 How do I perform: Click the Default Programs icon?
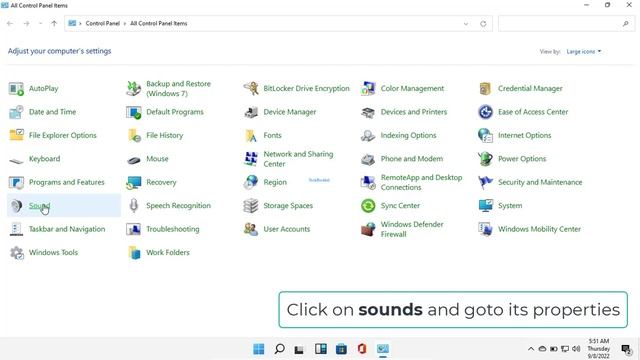pyautogui.click(x=133, y=112)
